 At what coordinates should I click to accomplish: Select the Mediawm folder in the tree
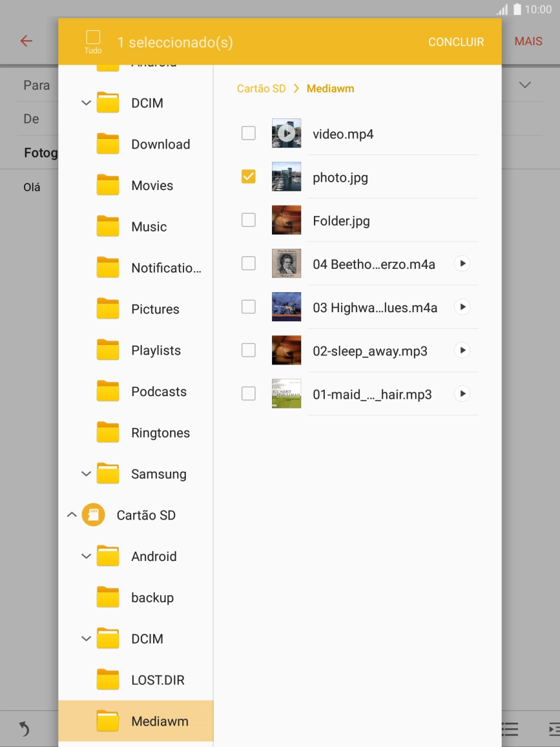pos(159,721)
